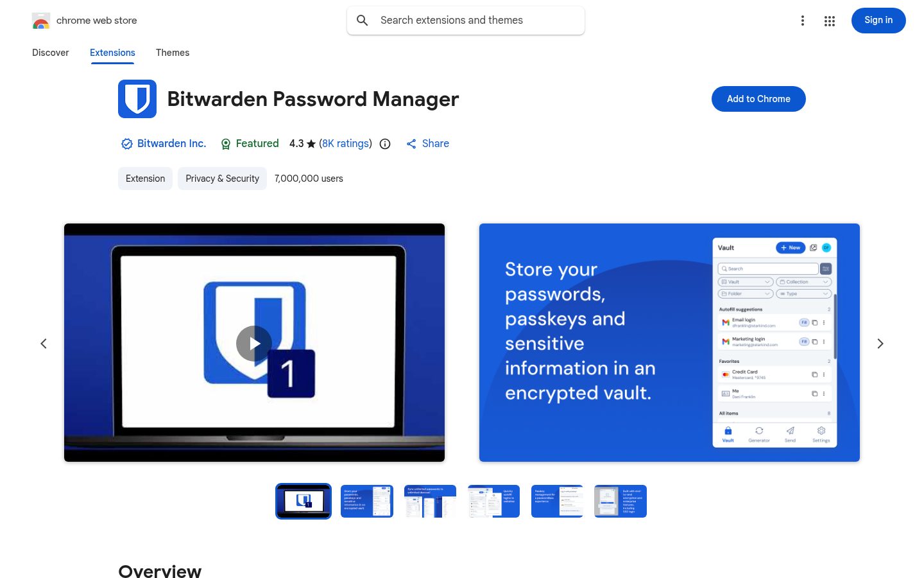
Task: Open the three-dot more options menu
Action: [x=802, y=21]
